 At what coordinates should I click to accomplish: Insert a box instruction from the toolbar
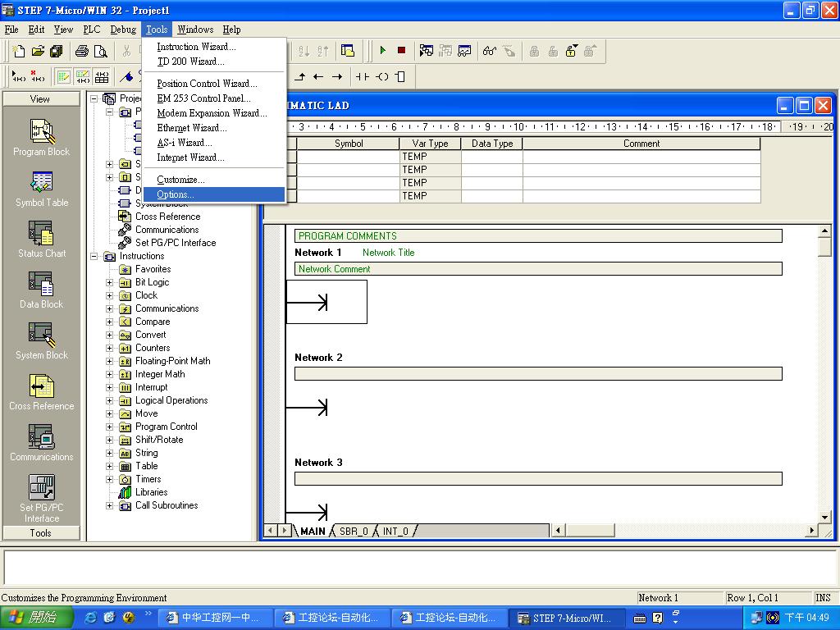point(400,76)
